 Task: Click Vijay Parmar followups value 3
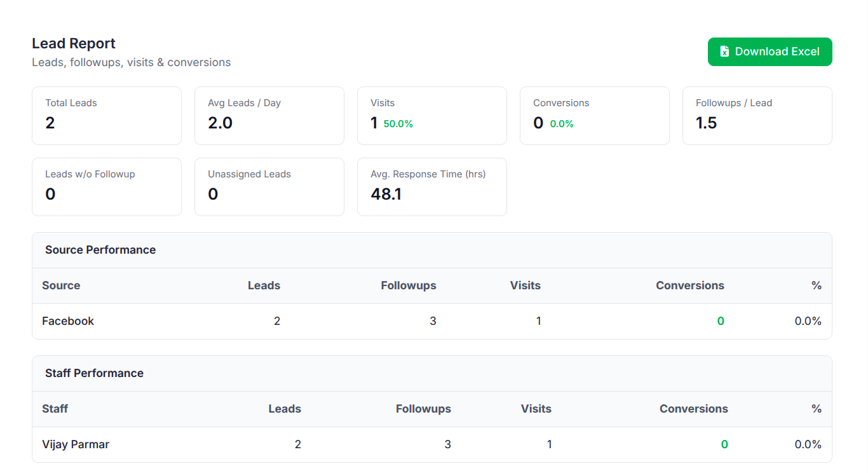click(448, 444)
